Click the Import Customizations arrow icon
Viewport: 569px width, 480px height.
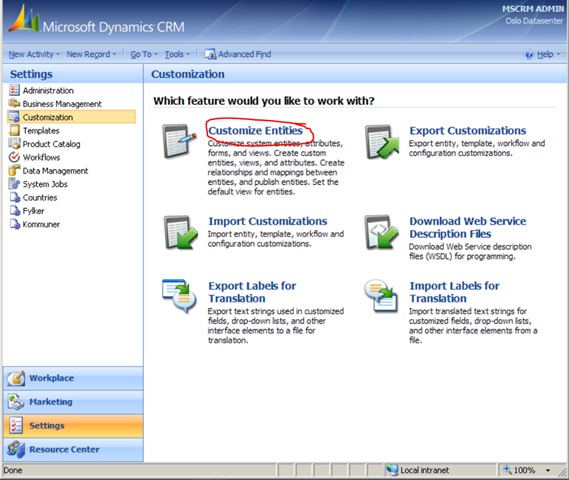click(180, 232)
